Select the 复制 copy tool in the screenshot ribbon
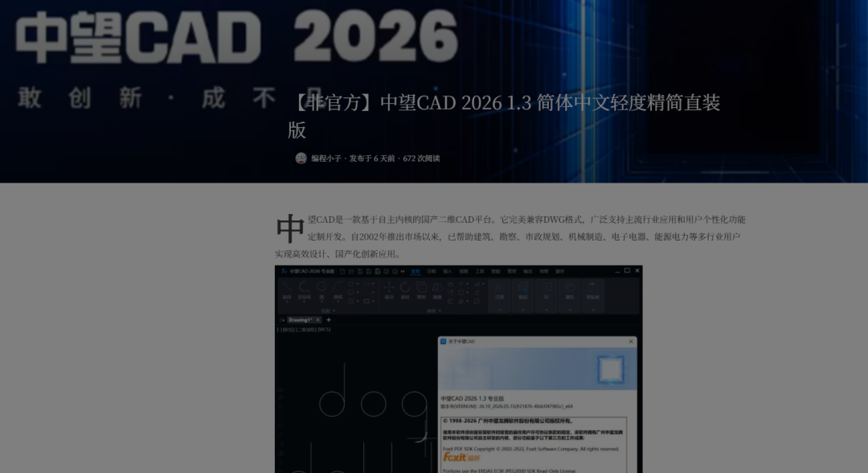The image size is (868, 473). pos(421,290)
